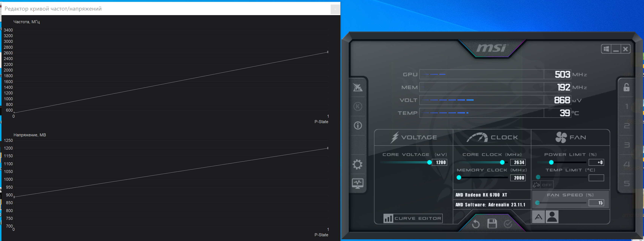Click the OC Scanner icon in sidebar
The image size is (644, 241).
pyautogui.click(x=358, y=87)
